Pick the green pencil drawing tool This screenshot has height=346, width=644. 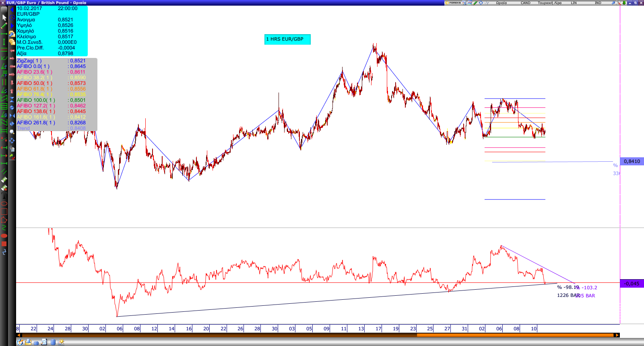pos(4,26)
